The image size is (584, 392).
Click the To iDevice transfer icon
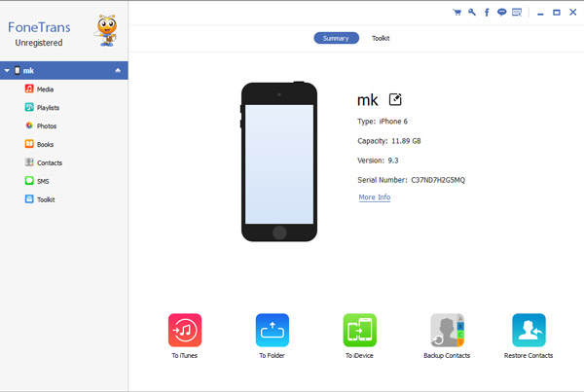359,330
